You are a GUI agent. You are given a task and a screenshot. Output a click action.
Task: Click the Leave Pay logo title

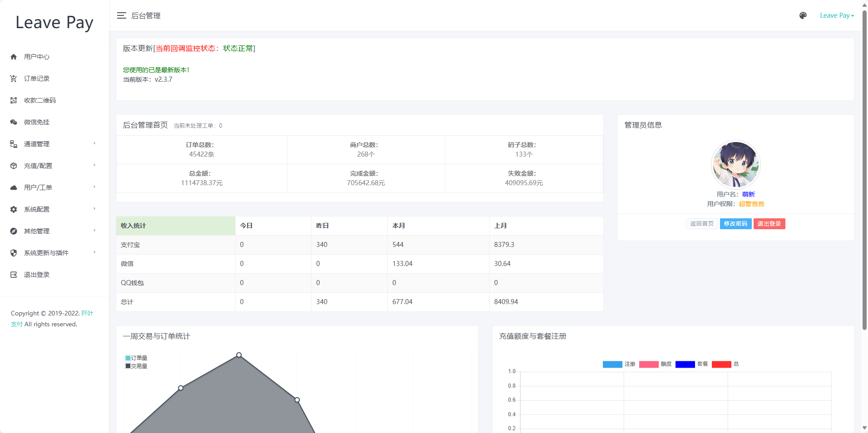(x=54, y=23)
